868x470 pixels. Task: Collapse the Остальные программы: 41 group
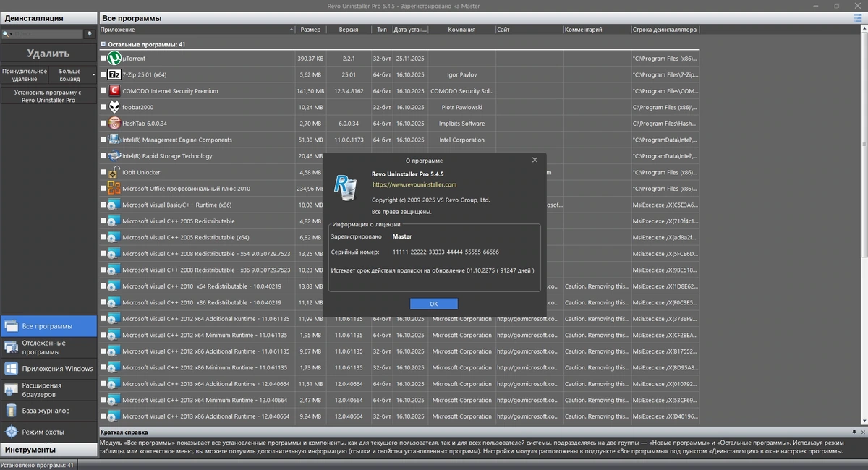[103, 44]
